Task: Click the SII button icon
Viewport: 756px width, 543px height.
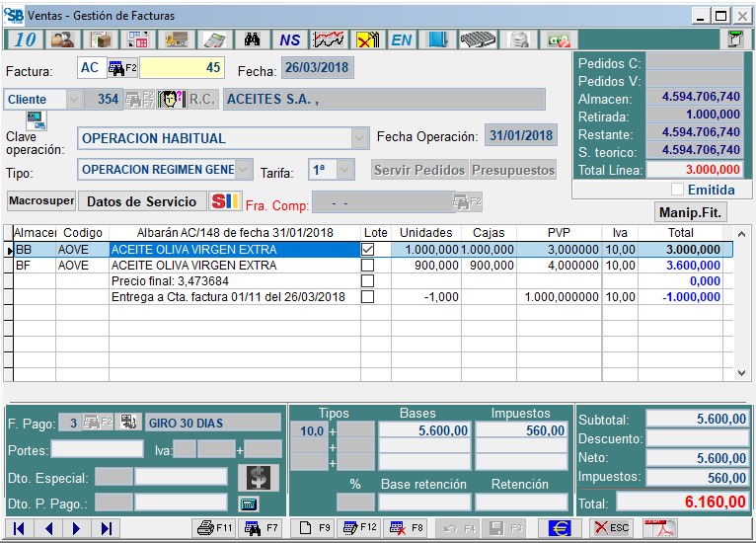Action: [x=225, y=201]
